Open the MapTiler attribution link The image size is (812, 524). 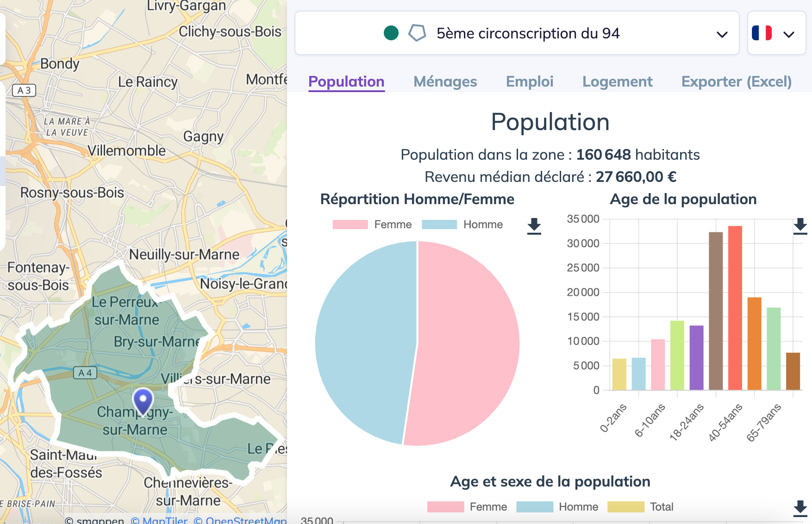click(x=159, y=520)
